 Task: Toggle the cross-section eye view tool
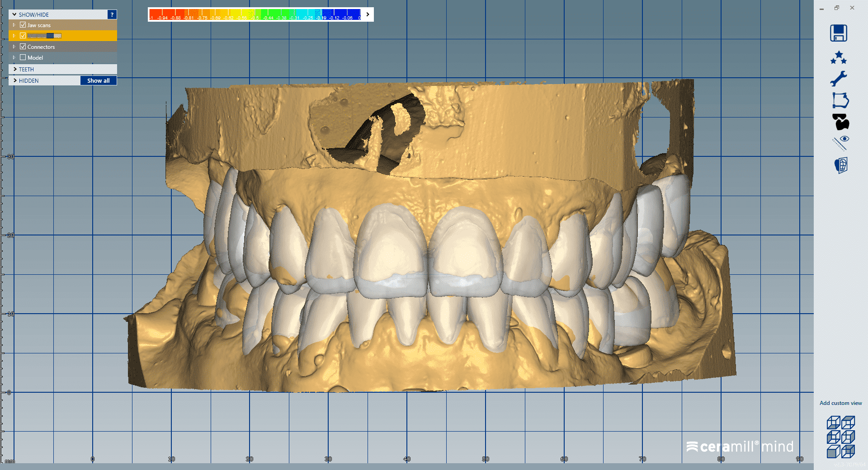(840, 142)
